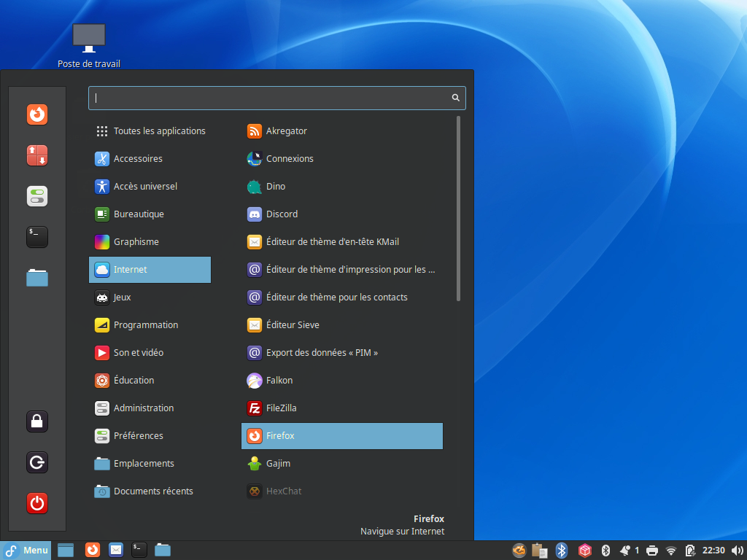This screenshot has width=747, height=560.
Task: Click the application list scrollbar
Action: click(x=458, y=209)
